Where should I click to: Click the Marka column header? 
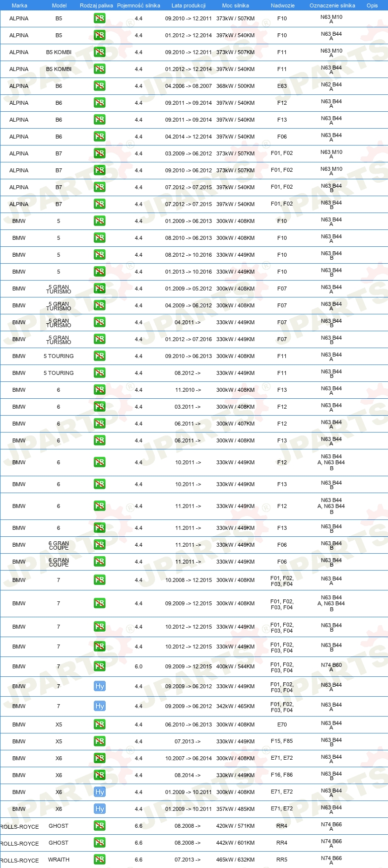[19, 5]
